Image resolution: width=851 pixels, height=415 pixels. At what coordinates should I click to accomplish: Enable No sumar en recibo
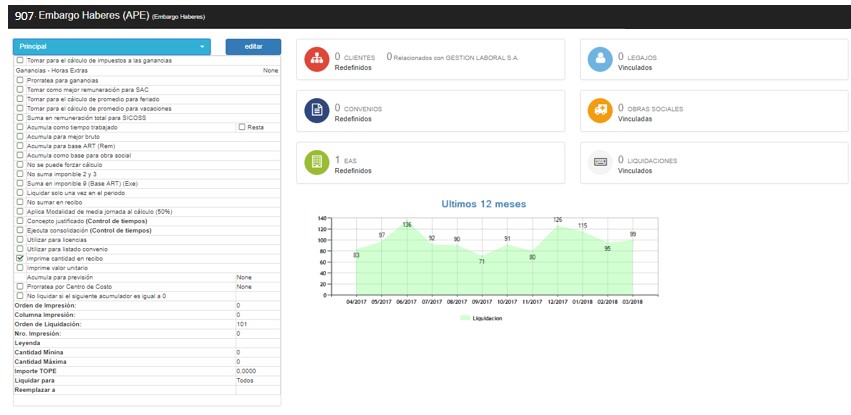[20, 202]
